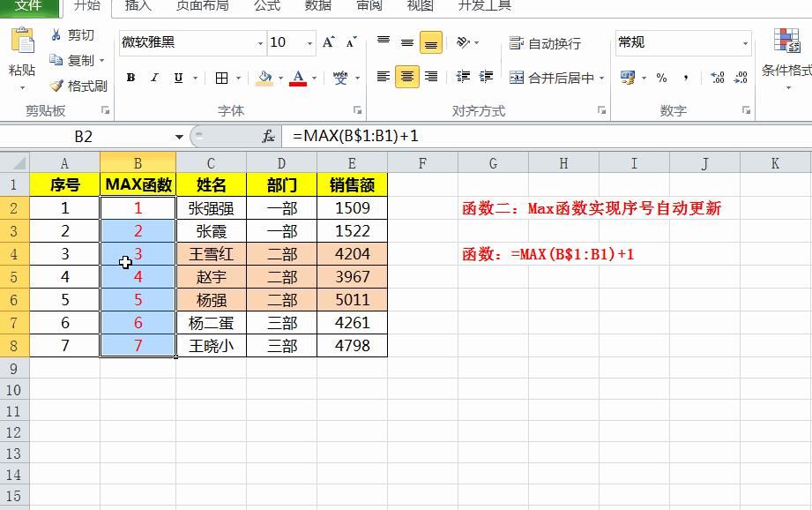Align text right
Viewport: 812px width, 510px height.
coord(431,77)
